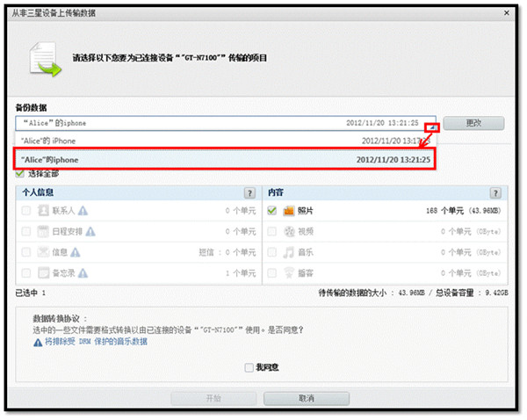This screenshot has width=527, height=420.
Task: Click the backup data combo field
Action: tap(226, 123)
